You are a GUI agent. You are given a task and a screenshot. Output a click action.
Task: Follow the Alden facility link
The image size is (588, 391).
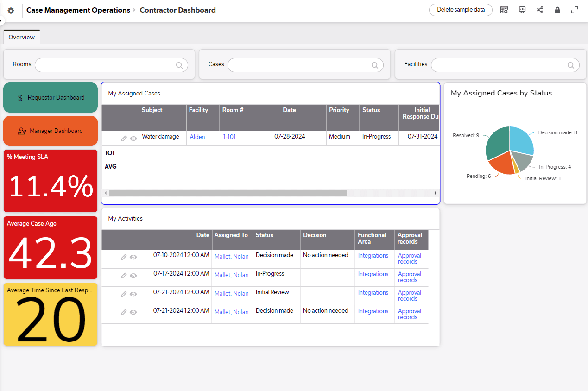197,137
